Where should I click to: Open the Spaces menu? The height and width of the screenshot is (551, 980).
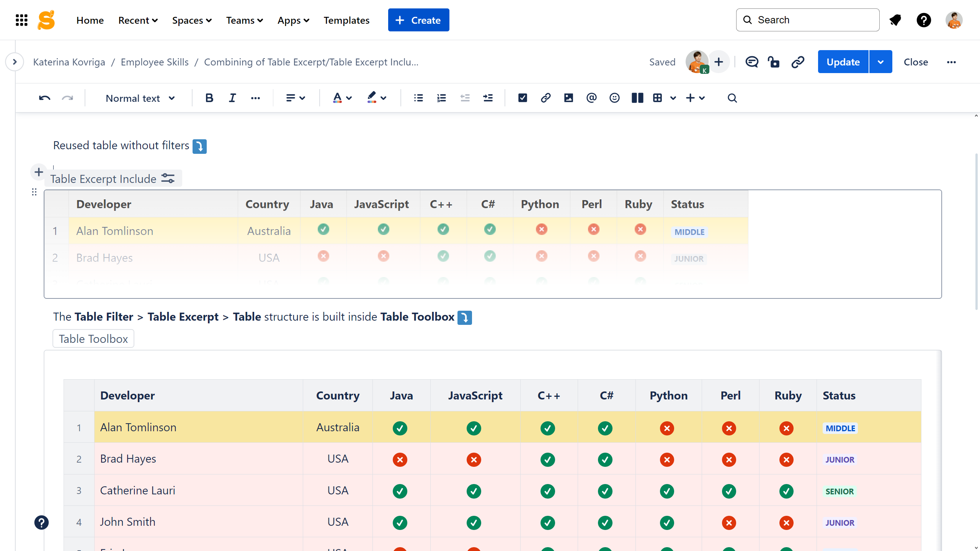192,20
